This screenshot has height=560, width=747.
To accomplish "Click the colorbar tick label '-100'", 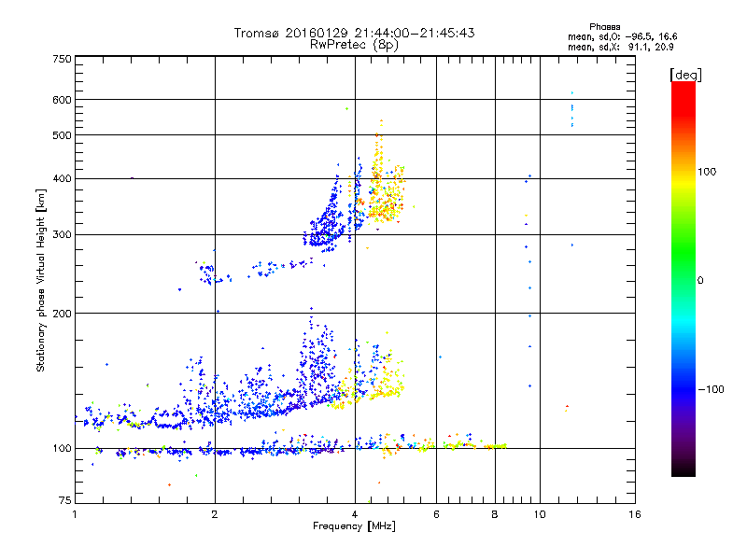I will pyautogui.click(x=711, y=389).
